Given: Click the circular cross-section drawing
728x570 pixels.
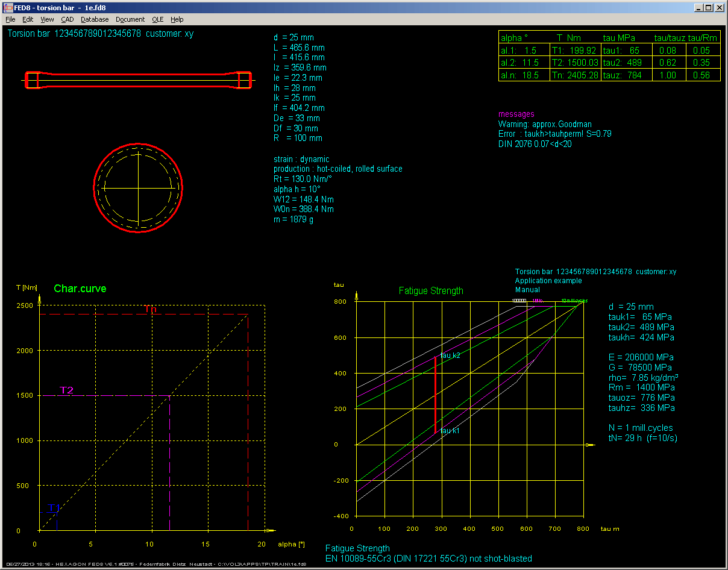Looking at the screenshot, I should point(138,187).
